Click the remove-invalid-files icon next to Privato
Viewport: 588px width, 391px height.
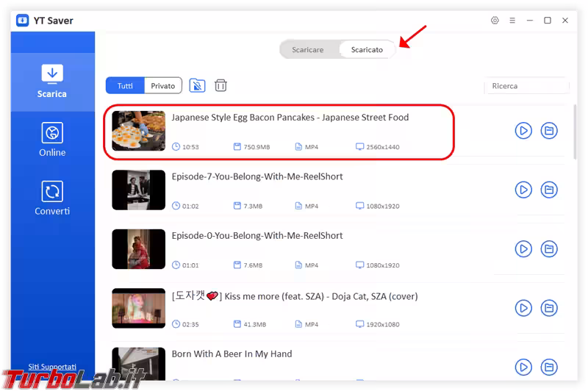[x=197, y=85]
